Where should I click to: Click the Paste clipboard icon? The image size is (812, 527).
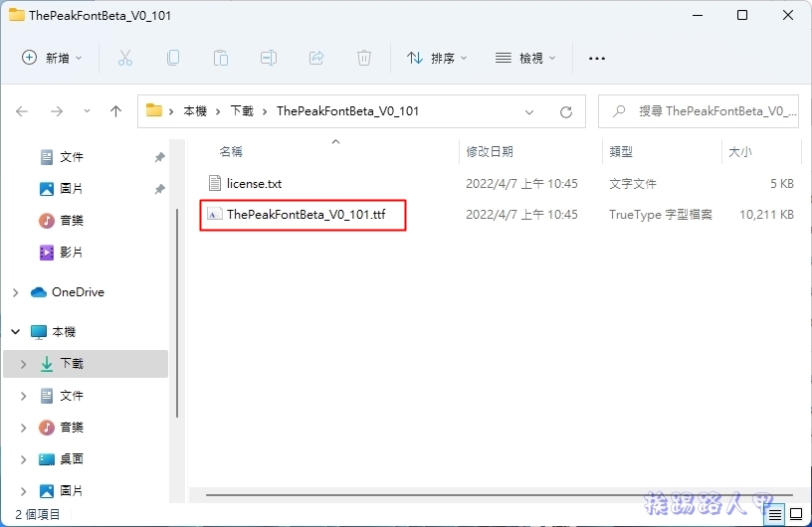pos(221,58)
